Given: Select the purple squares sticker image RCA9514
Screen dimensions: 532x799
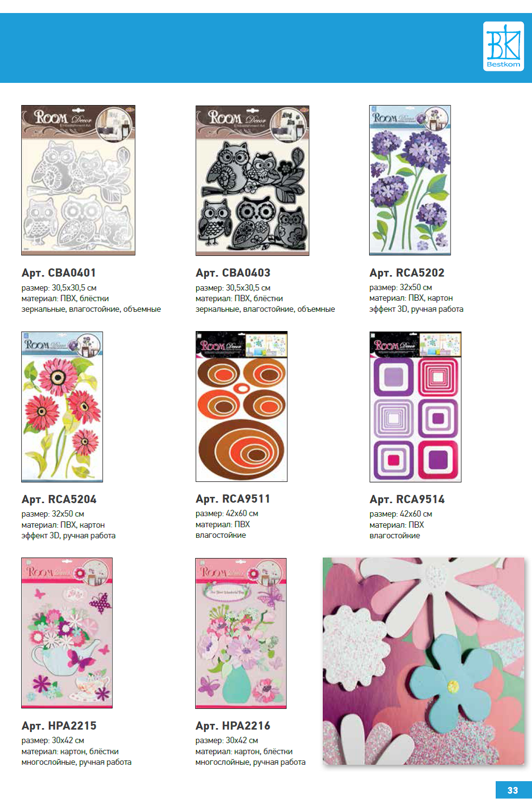Looking at the screenshot, I should 415,407.
